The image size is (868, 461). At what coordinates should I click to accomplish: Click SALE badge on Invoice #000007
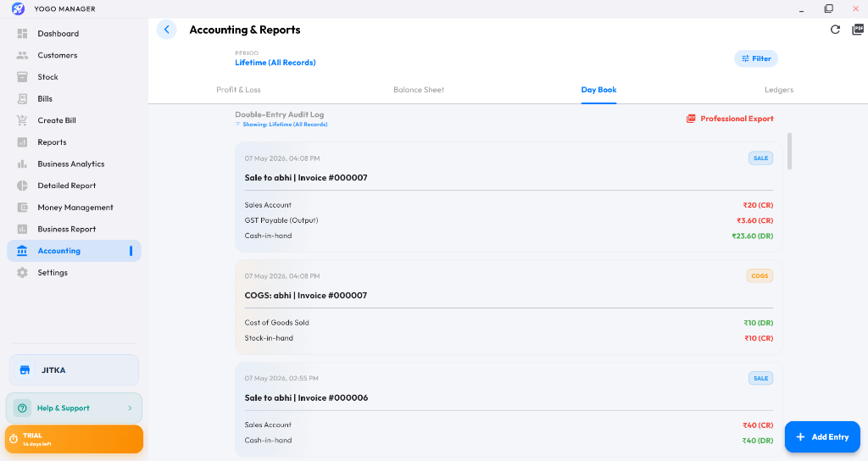[x=760, y=158]
